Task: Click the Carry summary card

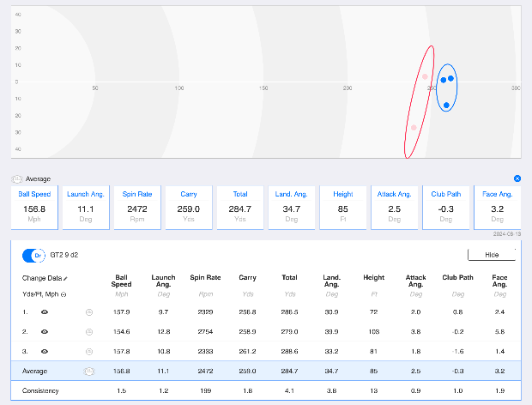Action: [189, 207]
